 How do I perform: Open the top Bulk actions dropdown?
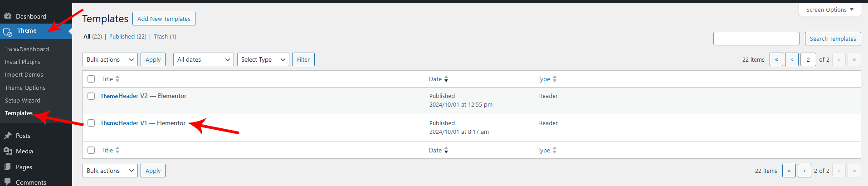point(110,59)
